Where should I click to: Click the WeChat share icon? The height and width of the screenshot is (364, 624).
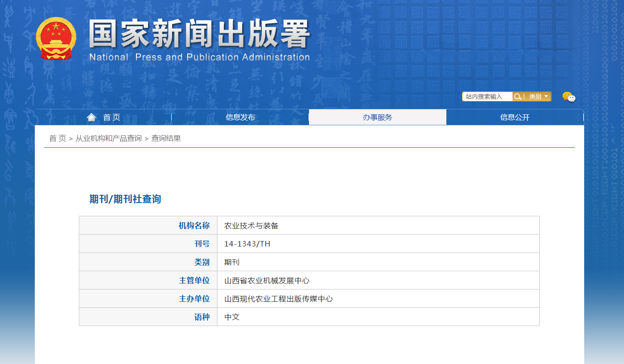569,96
